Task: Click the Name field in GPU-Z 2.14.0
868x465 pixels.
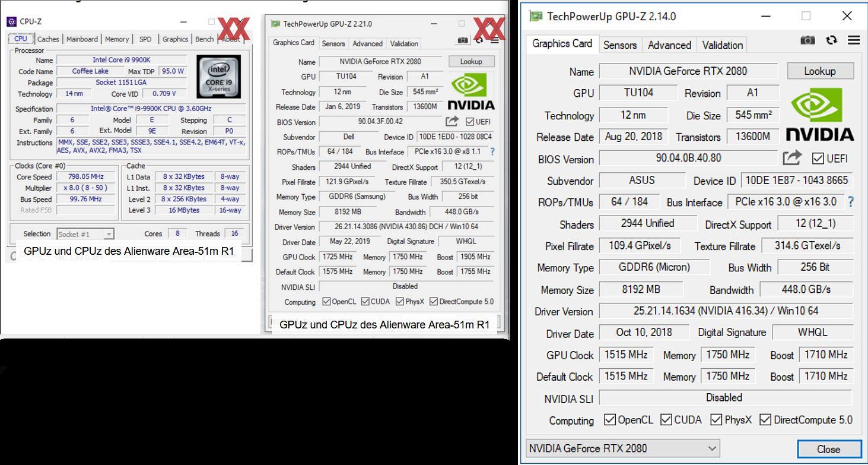Action: pyautogui.click(x=688, y=71)
